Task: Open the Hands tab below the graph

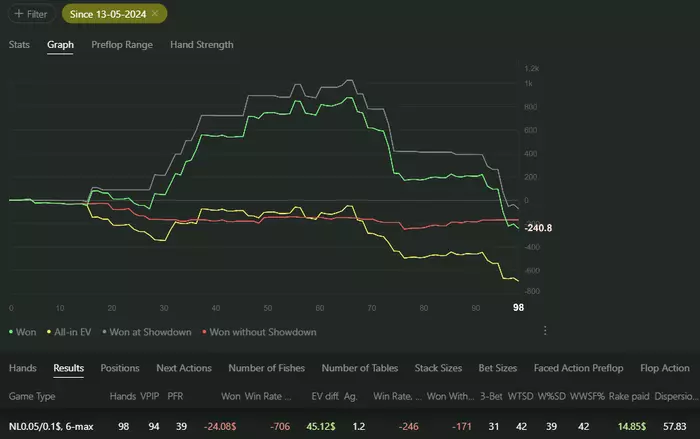Action: [x=22, y=368]
